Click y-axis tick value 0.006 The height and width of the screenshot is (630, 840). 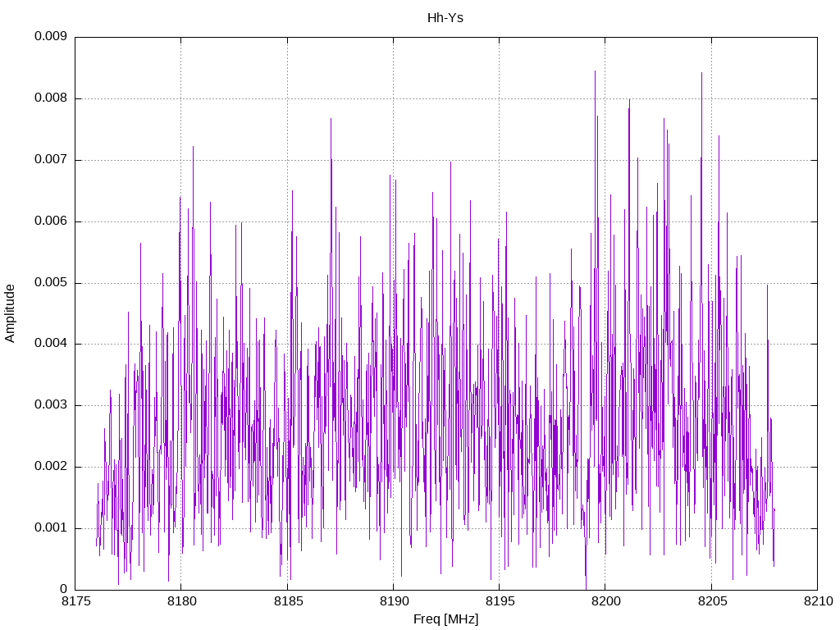[51, 221]
